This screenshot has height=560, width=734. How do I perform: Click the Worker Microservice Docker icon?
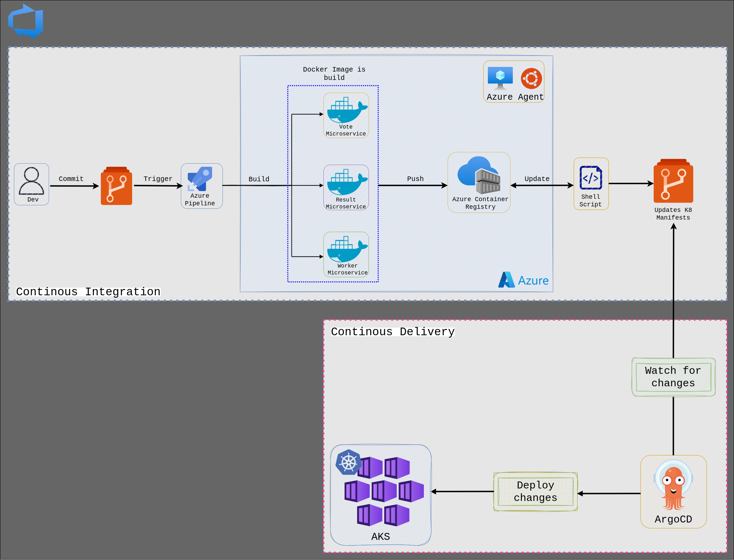346,249
